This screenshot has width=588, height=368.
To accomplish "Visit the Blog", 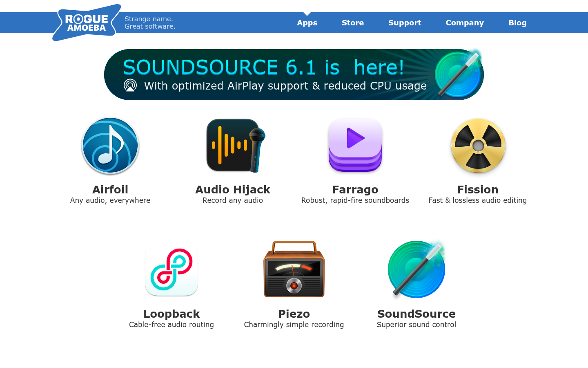I will coord(517,23).
